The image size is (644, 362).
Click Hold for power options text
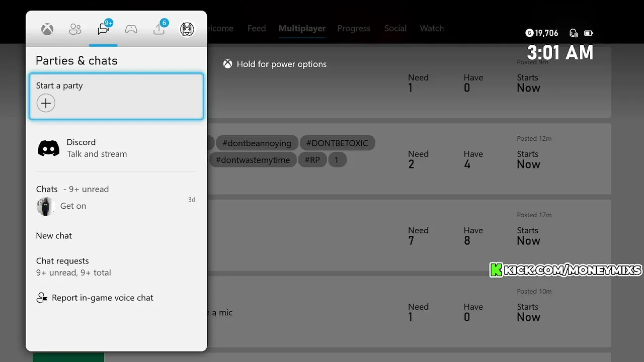pos(282,64)
